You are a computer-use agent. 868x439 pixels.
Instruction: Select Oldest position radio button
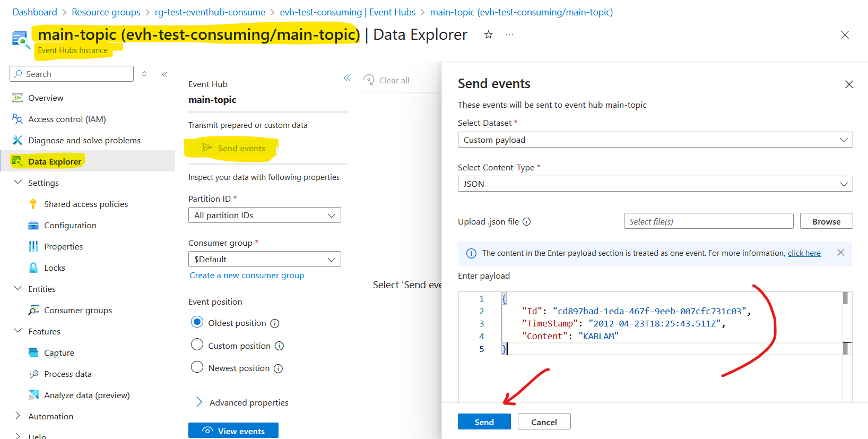(x=197, y=322)
